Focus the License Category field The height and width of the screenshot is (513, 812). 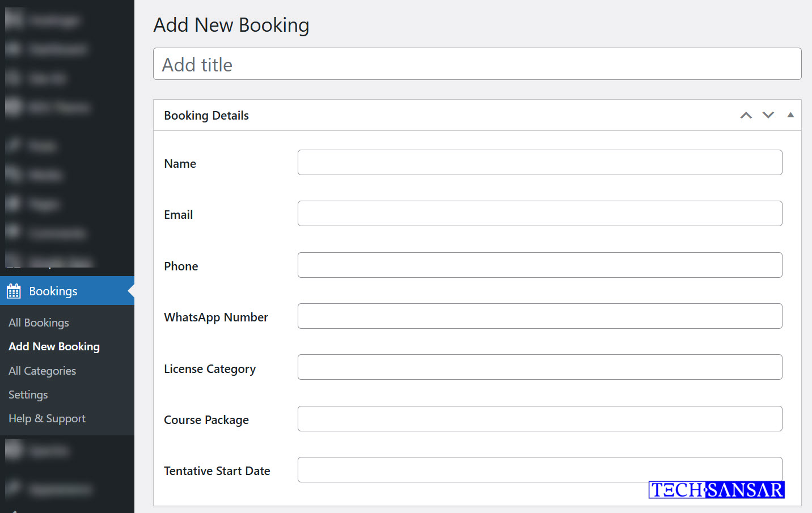pos(539,367)
